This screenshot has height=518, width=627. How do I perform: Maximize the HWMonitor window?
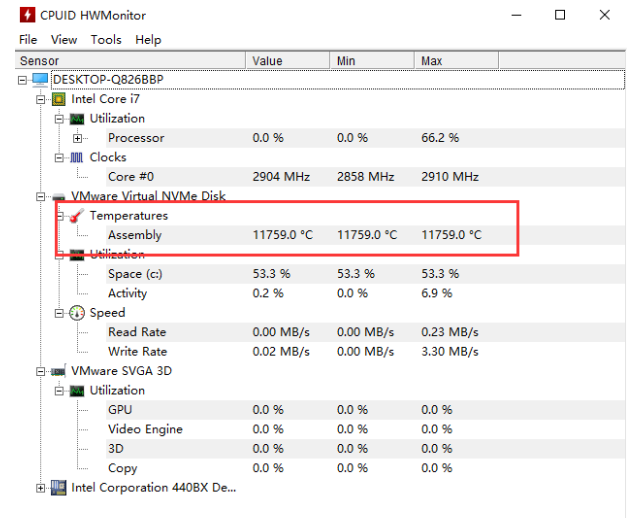click(x=560, y=15)
